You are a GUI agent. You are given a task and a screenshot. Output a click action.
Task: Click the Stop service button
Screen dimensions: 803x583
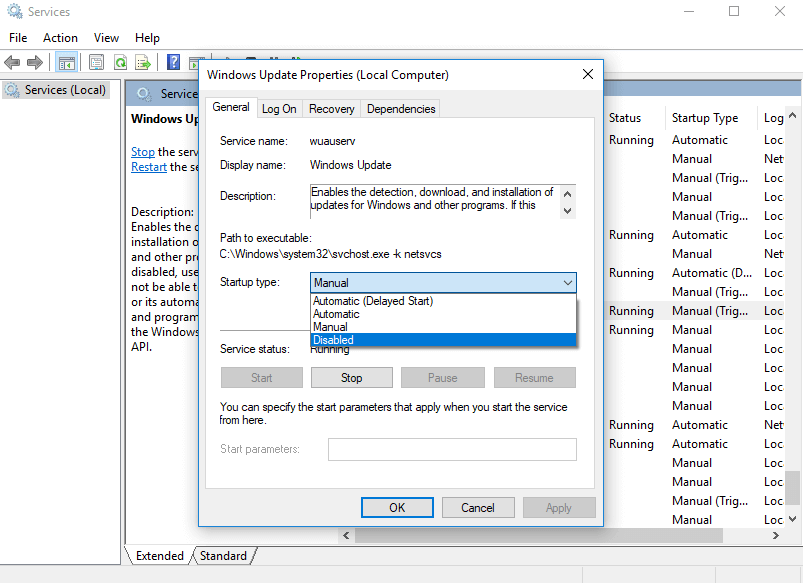click(x=352, y=378)
